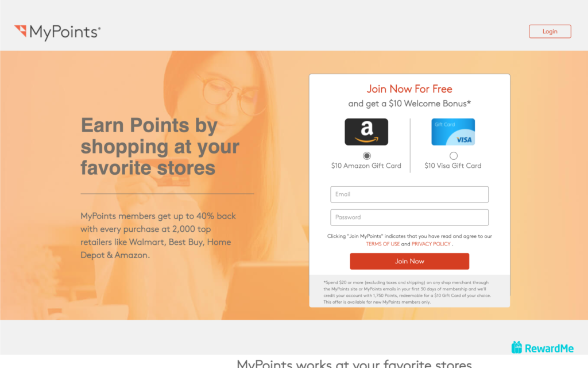Open the TERMS OF USE link
The height and width of the screenshot is (368, 588).
382,244
